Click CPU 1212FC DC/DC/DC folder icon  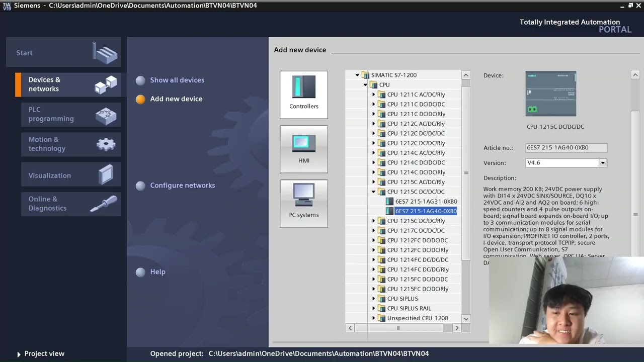[381, 240]
